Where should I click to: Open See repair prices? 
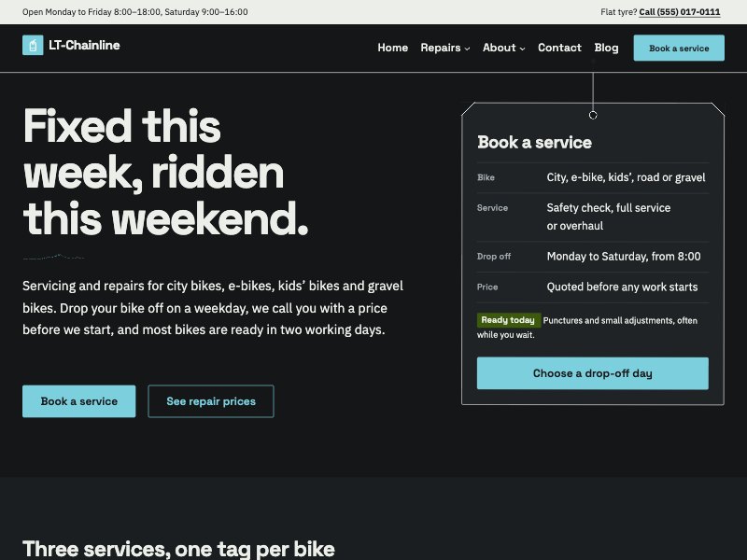point(211,401)
